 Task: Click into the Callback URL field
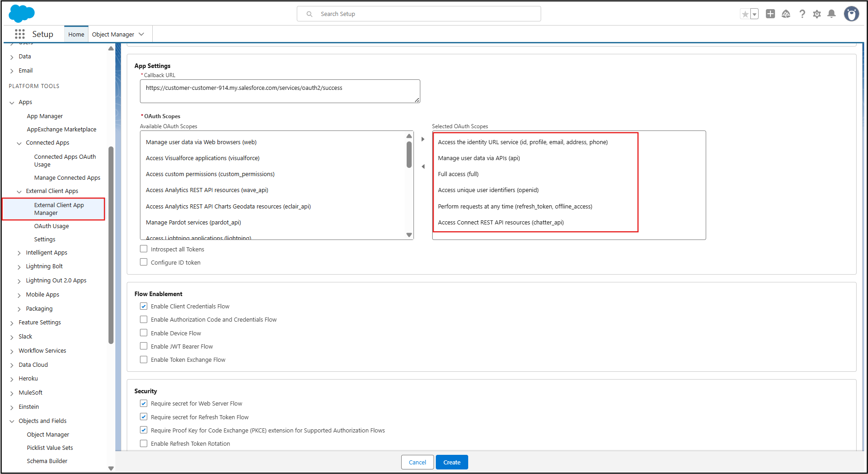[x=280, y=91]
